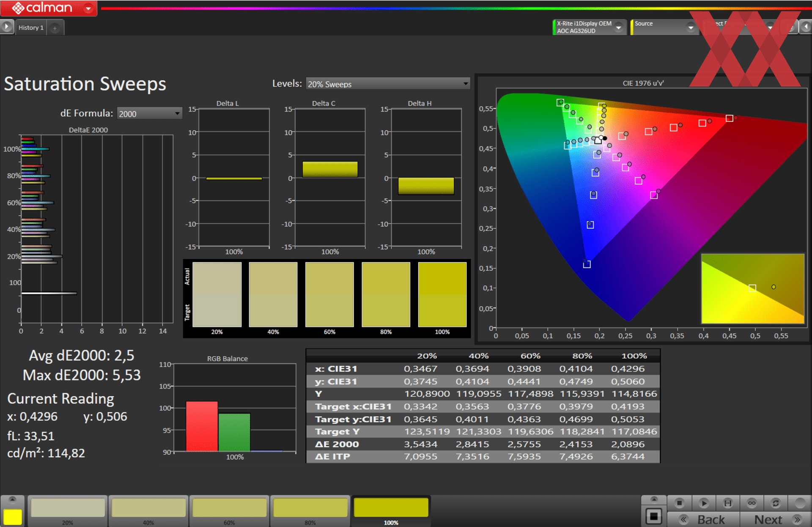Click the Delta H chart bar
Viewport: 812px width, 527px height.
click(426, 186)
